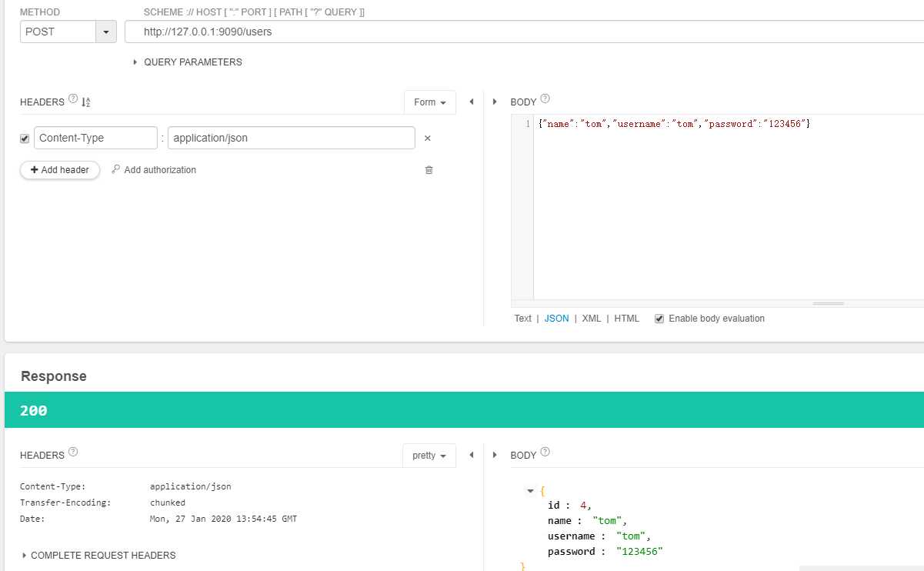Click Add authorization link
The image size is (924, 571).
point(154,170)
